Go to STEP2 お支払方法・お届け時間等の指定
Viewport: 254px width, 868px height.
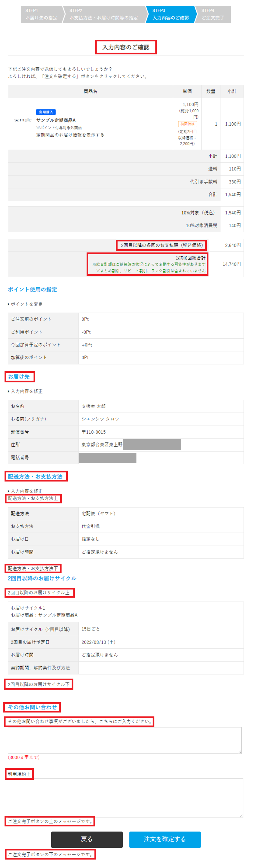coord(103,14)
